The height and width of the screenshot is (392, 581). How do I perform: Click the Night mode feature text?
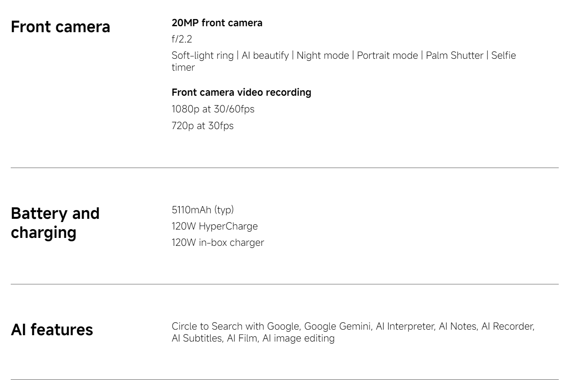(x=323, y=55)
